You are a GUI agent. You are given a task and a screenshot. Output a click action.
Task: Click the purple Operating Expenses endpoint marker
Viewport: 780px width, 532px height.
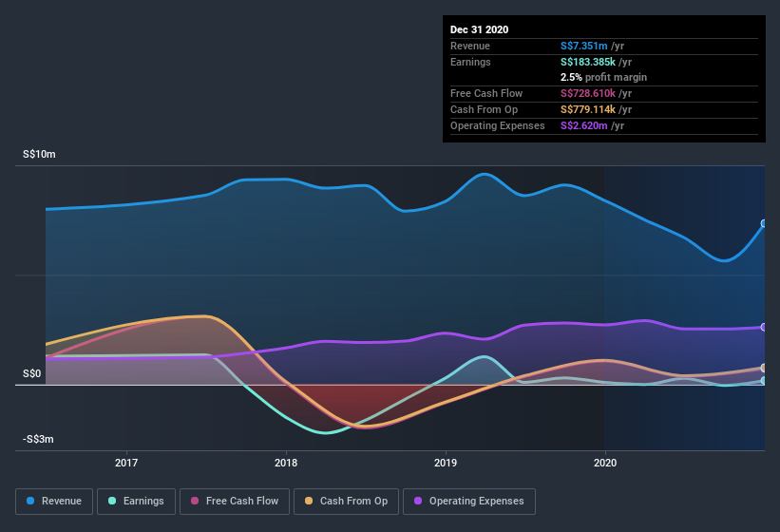[x=764, y=327]
